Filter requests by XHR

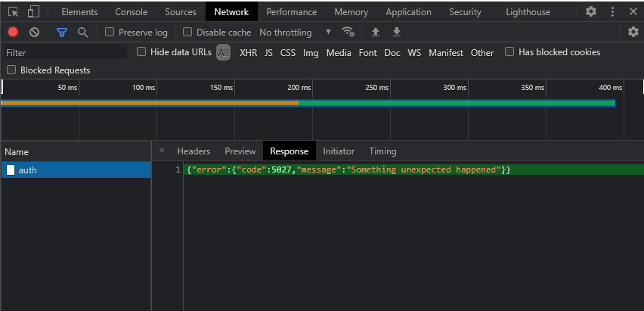[249, 53]
